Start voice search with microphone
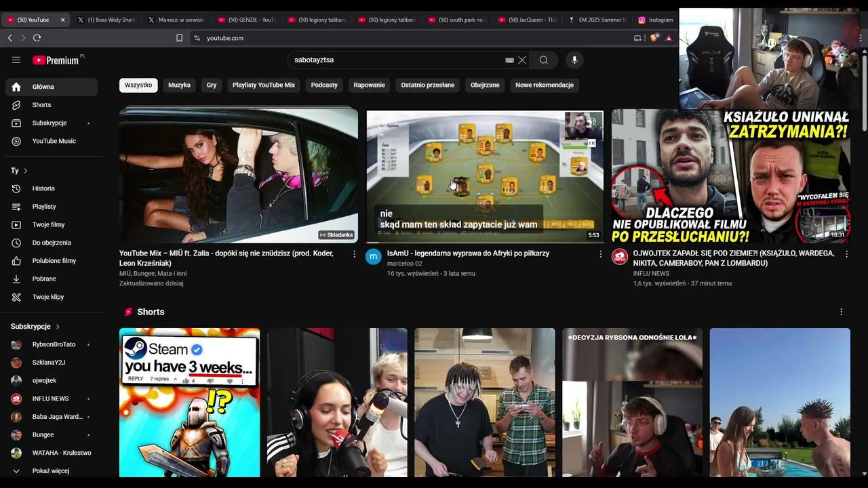Image resolution: width=868 pixels, height=488 pixels. (574, 60)
